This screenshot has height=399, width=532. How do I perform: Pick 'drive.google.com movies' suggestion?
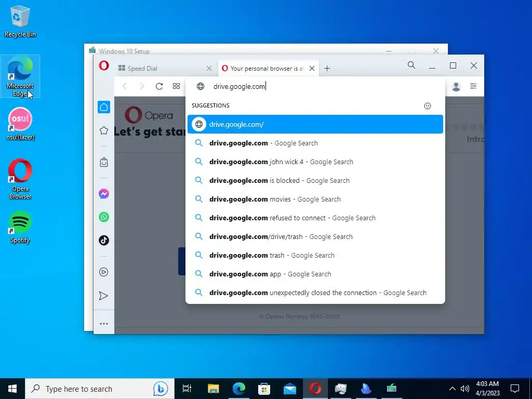[315, 199]
